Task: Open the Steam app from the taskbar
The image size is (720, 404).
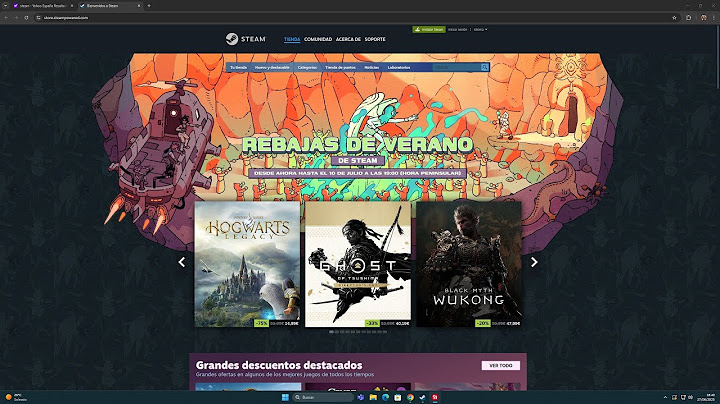Action: [422, 397]
